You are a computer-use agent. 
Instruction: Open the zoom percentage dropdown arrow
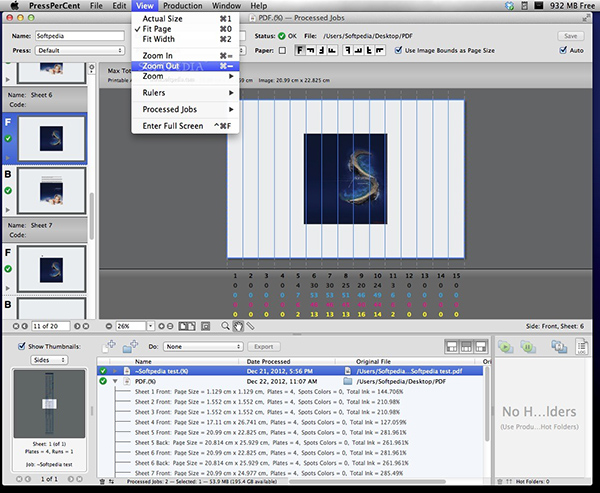click(150, 326)
